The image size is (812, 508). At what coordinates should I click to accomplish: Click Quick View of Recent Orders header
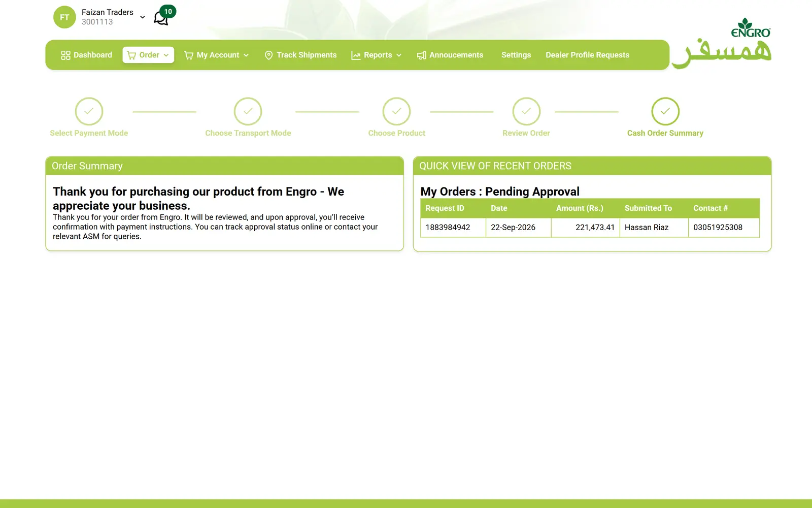pos(592,166)
